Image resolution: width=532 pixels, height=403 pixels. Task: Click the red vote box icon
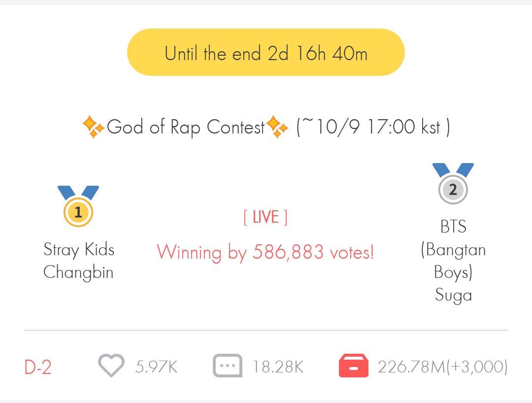pyautogui.click(x=353, y=366)
